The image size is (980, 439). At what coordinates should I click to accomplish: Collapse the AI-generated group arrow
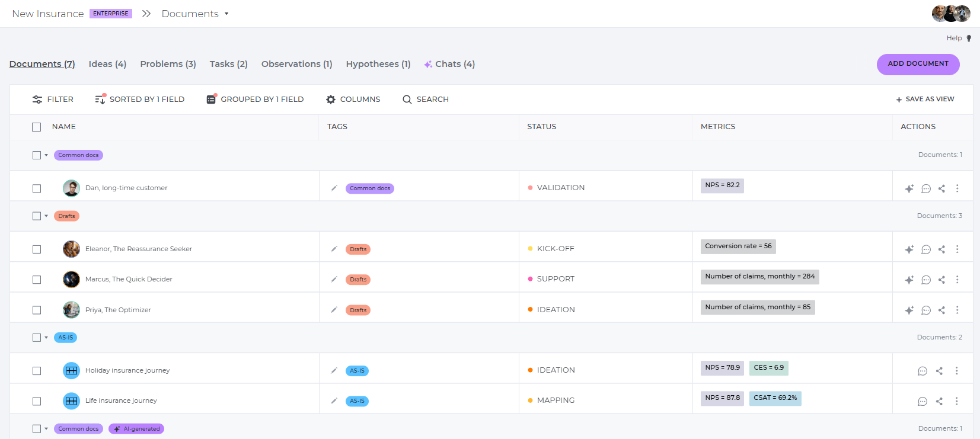click(46, 429)
